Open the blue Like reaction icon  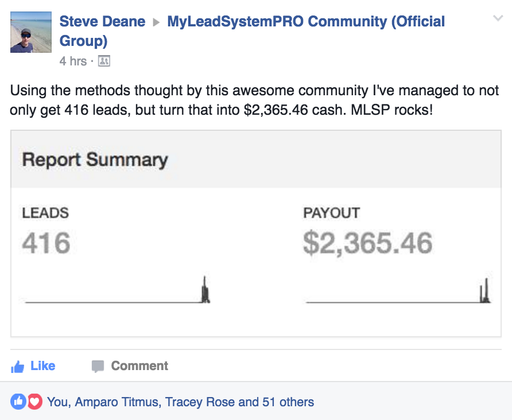pos(18,402)
